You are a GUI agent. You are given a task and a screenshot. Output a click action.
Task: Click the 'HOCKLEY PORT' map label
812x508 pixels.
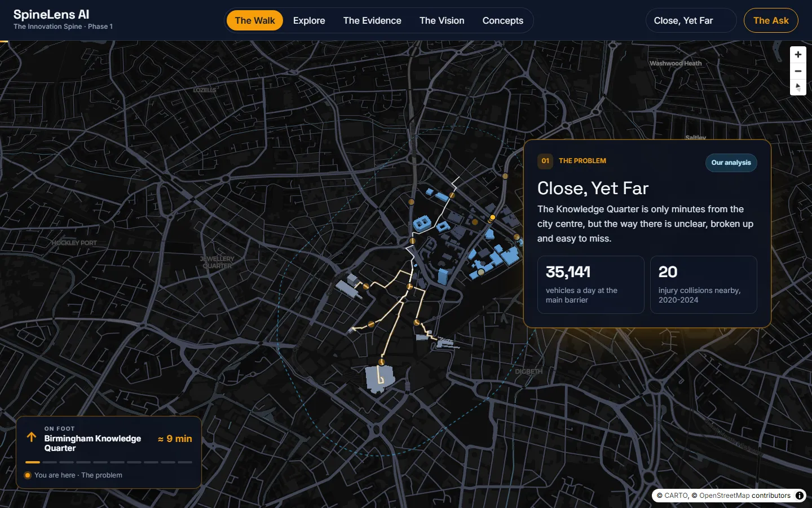click(x=74, y=243)
